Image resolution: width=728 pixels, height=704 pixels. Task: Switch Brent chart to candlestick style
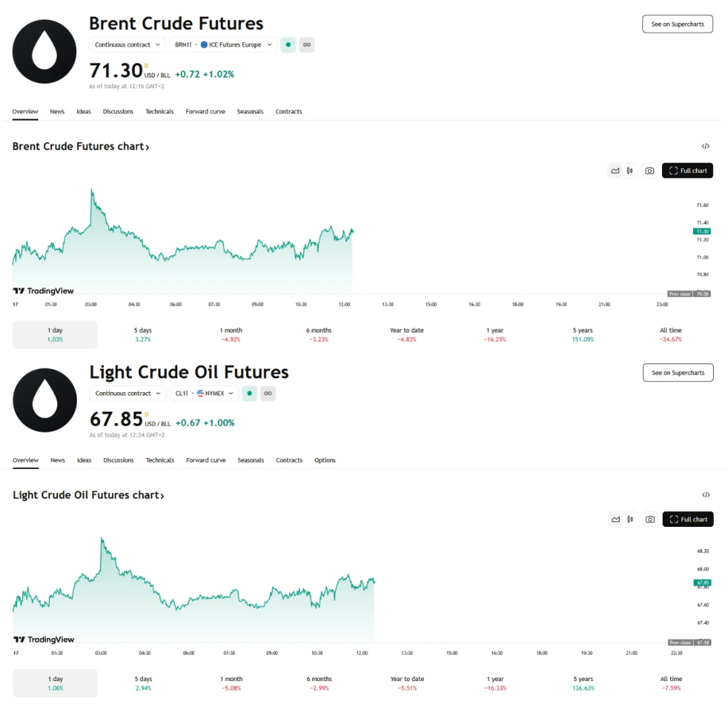630,171
